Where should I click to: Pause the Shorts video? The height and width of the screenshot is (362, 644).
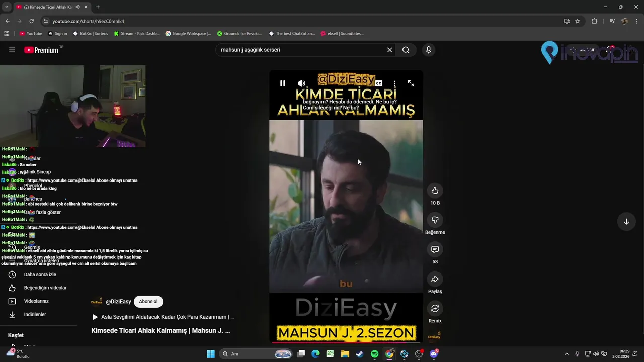coord(283,83)
